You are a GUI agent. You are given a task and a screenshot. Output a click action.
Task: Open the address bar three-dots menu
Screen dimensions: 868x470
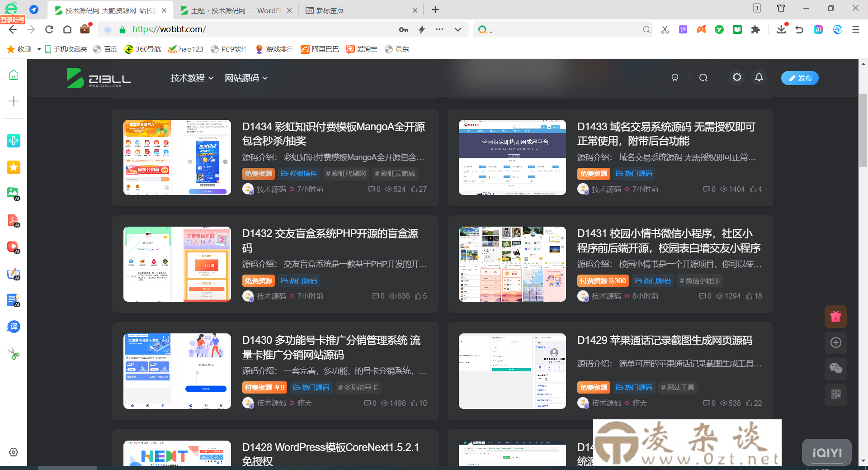coord(439,29)
